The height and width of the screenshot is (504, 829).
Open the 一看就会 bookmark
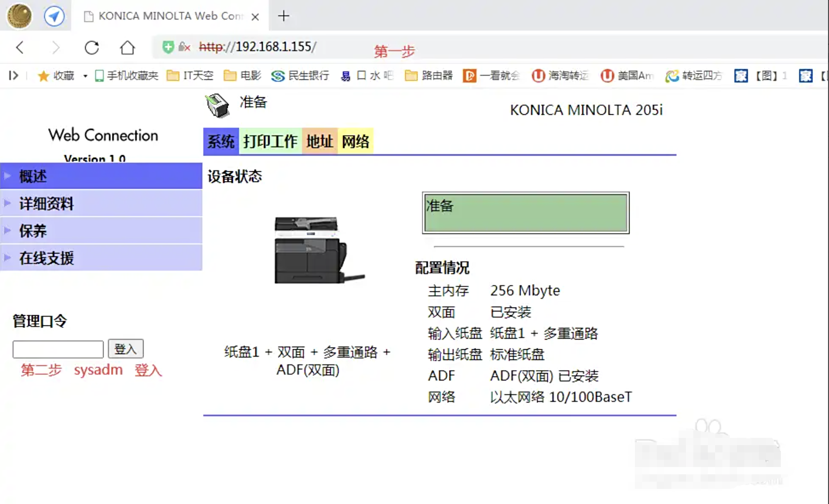coord(491,75)
